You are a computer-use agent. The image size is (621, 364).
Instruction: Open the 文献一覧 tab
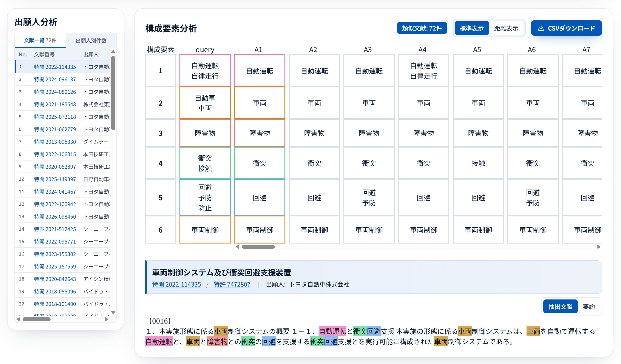tap(40, 40)
